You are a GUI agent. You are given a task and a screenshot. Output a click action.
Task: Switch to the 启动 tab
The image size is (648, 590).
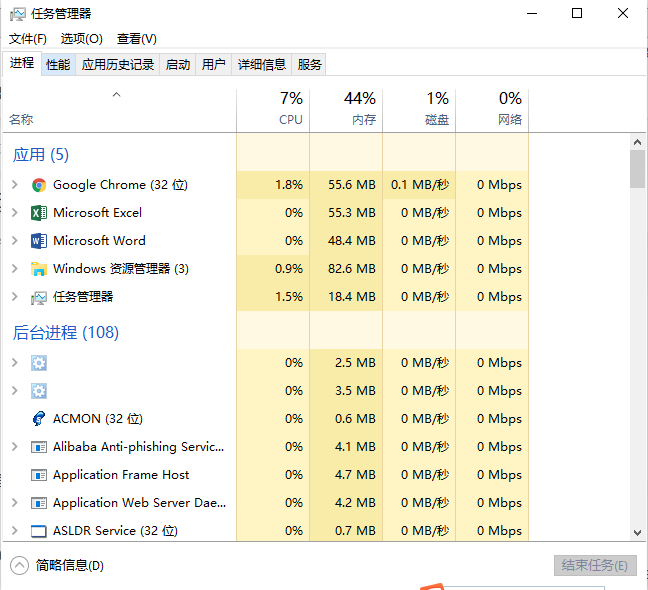tap(178, 64)
